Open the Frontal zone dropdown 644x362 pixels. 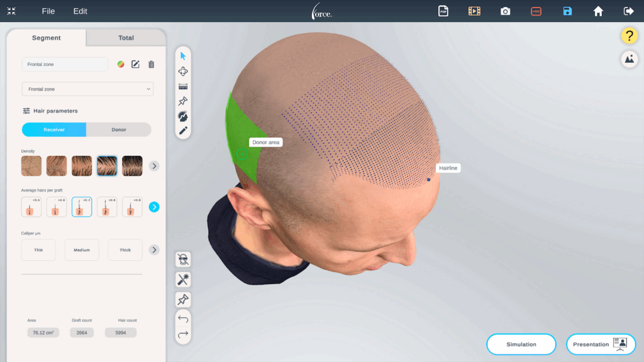tap(87, 89)
